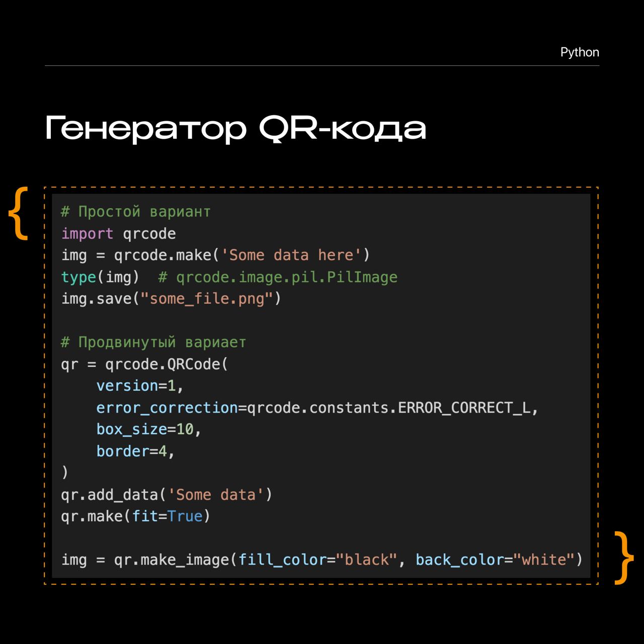Select the "some_file.png" filename string

pos(206,299)
